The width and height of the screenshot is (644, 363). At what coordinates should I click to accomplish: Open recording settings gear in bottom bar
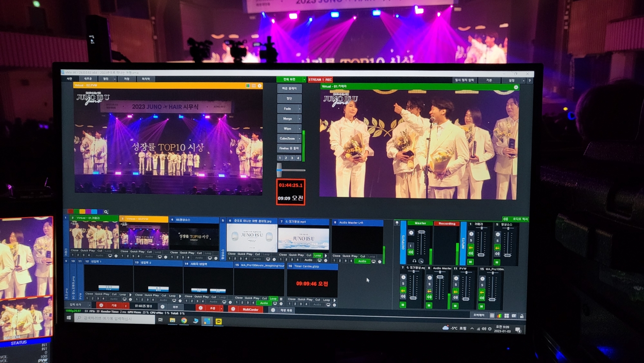coord(101,305)
